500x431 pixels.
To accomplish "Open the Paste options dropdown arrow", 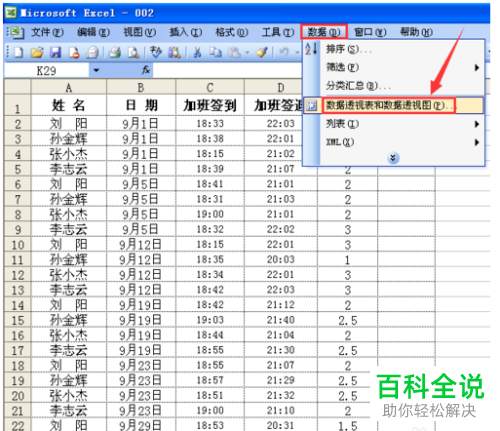I will coord(247,52).
